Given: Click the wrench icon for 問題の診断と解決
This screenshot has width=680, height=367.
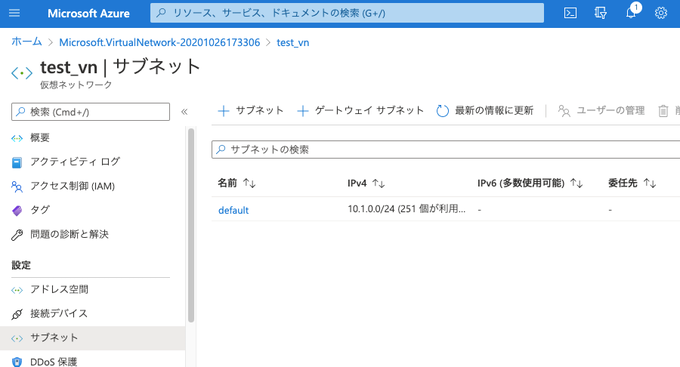Looking at the screenshot, I should pyautogui.click(x=17, y=235).
